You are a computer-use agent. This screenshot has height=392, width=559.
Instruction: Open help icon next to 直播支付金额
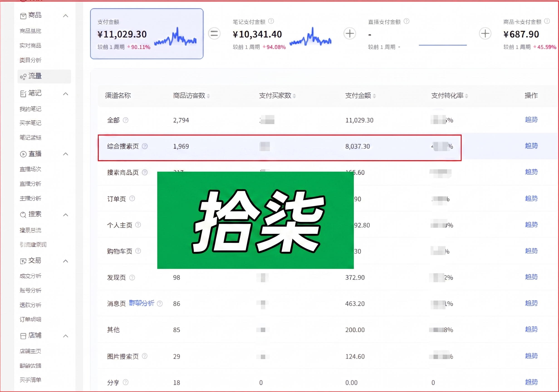tap(406, 21)
